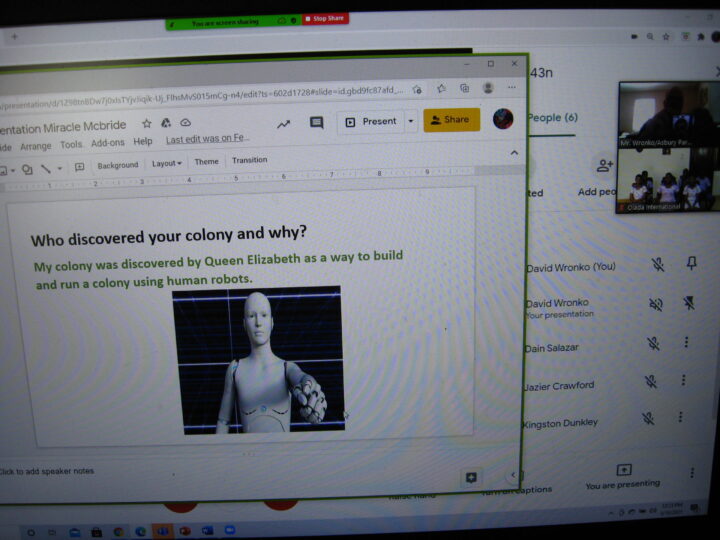Open more options for Dain Salazar
Image resolution: width=720 pixels, height=540 pixels.
point(686,342)
